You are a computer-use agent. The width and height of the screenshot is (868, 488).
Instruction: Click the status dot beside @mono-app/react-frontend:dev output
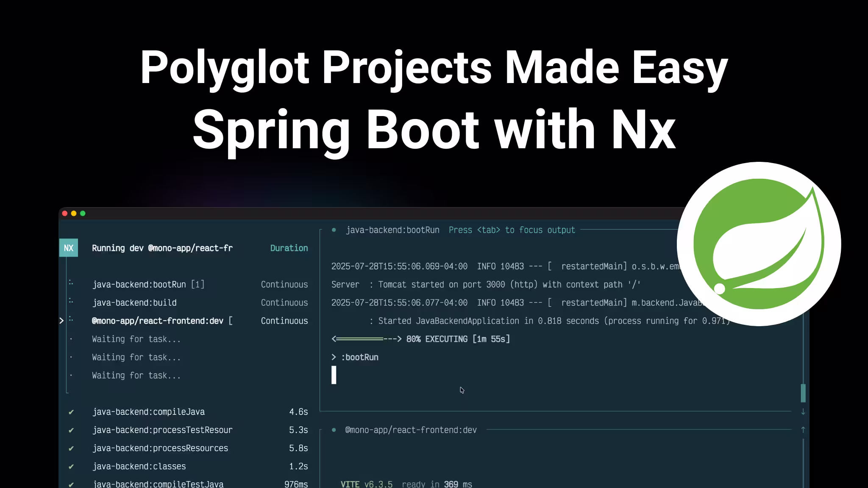tap(334, 430)
